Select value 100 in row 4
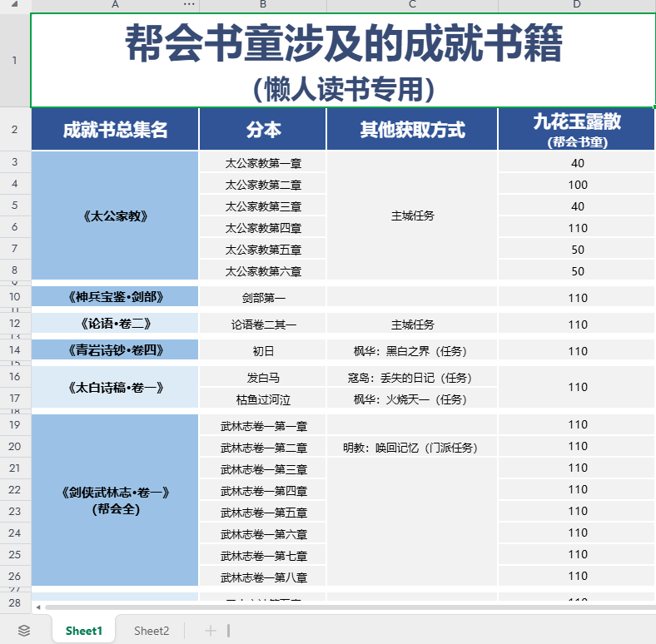The image size is (656, 644). (x=577, y=185)
